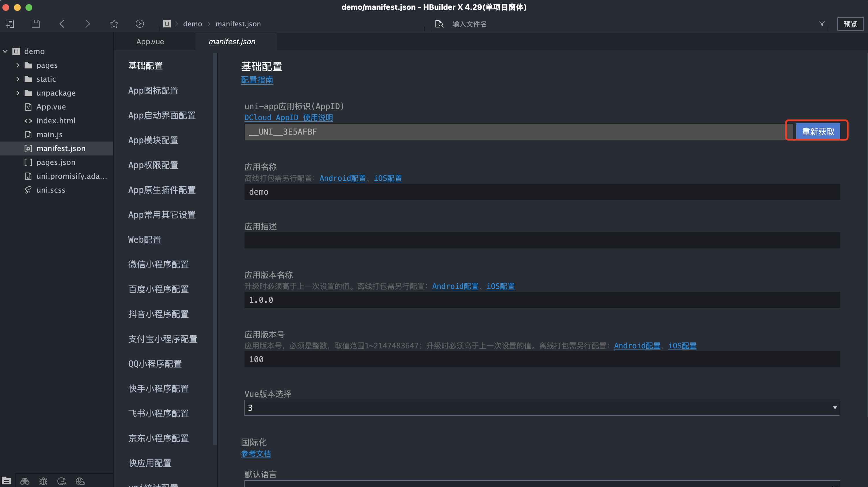Open the bug debug panel icon
Screen dimensions: 868x487
point(43,481)
